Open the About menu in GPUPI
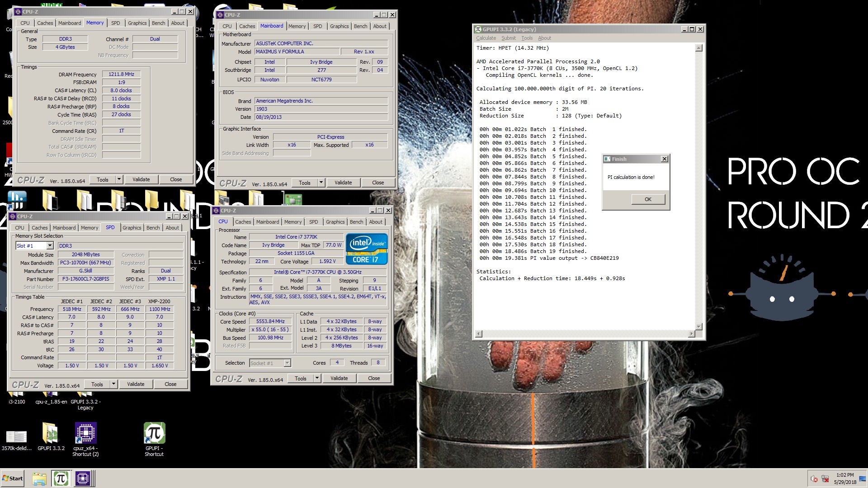Viewport: 868px width, 488px height. (544, 38)
